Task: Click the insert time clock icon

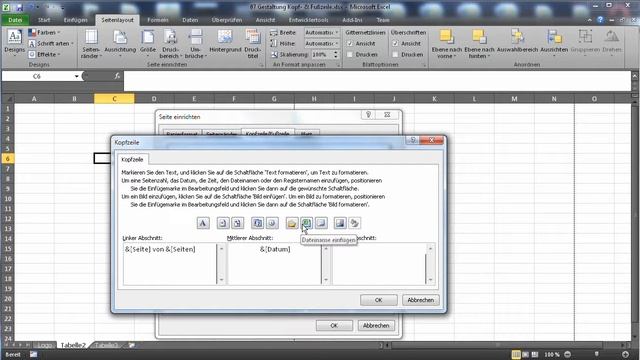Action: click(x=272, y=223)
